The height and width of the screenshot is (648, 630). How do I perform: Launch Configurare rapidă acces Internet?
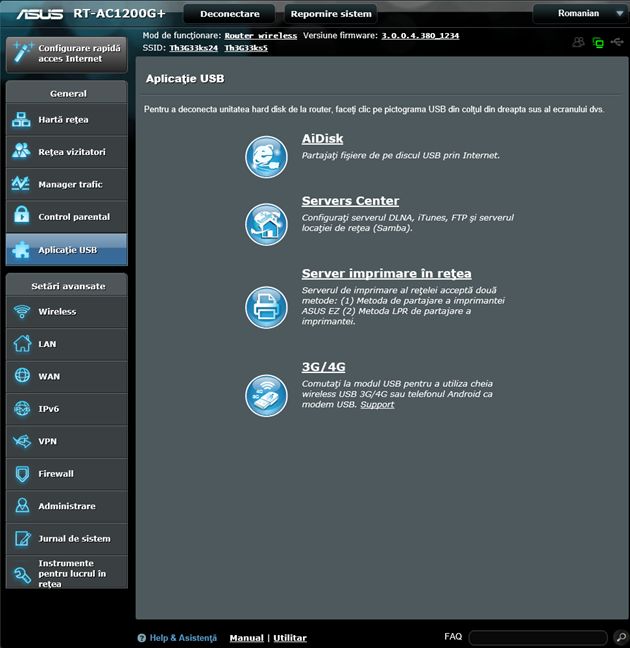[66, 53]
